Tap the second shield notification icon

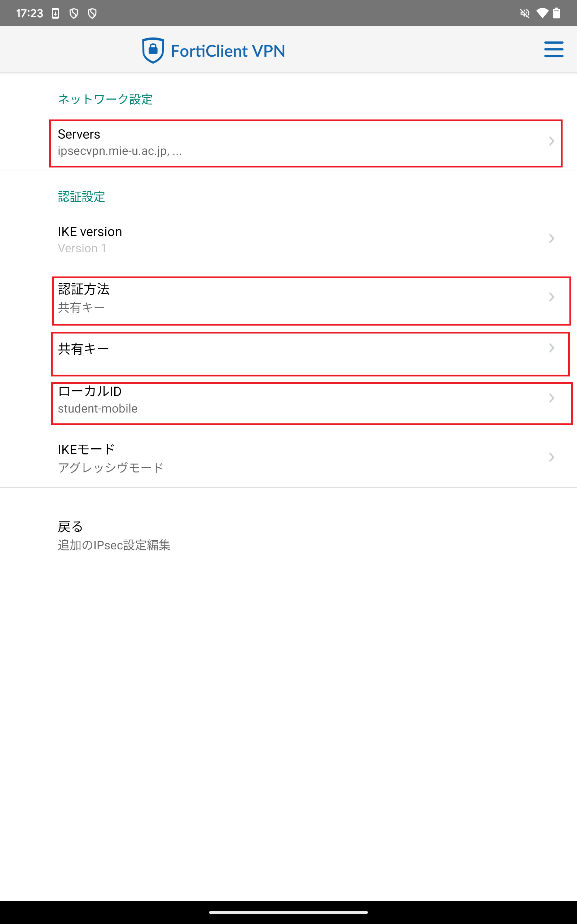click(92, 13)
